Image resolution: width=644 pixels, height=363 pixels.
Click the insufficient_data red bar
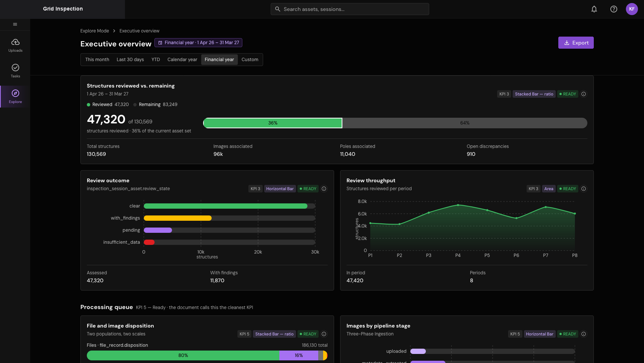[149, 242]
